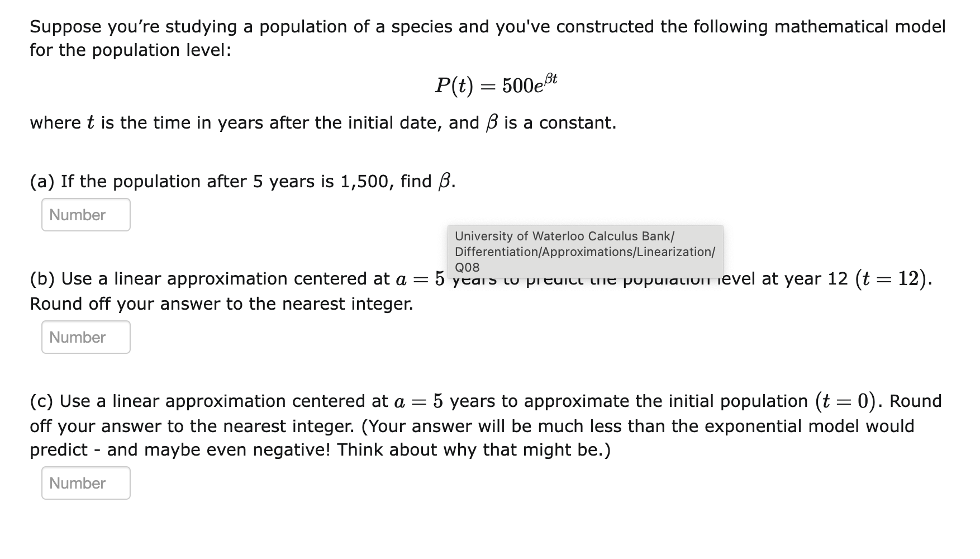Click the initial population answer box
Screen dimensions: 980x559
[85, 483]
